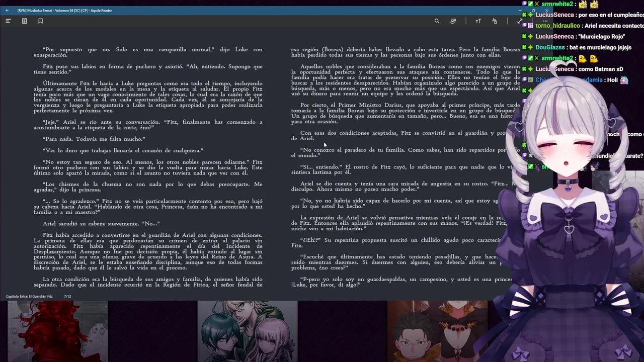
Task: Open the notes and annotations panel
Action: [x=24, y=21]
